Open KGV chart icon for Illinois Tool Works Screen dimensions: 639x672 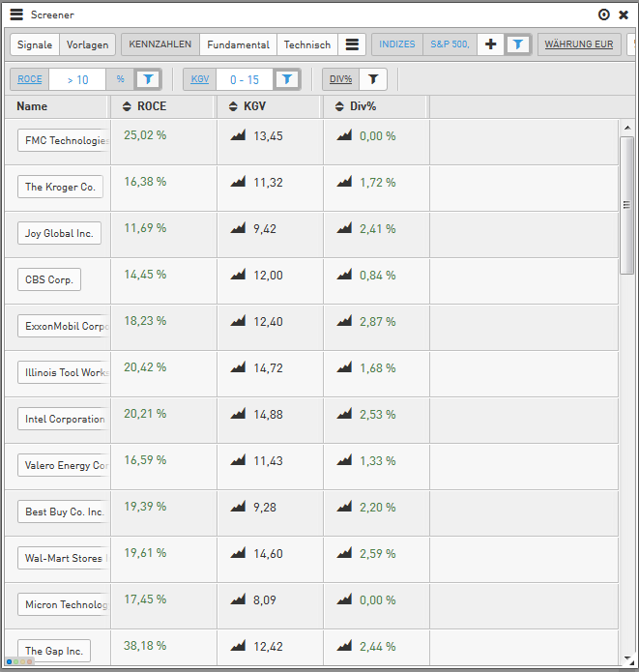coord(238,366)
